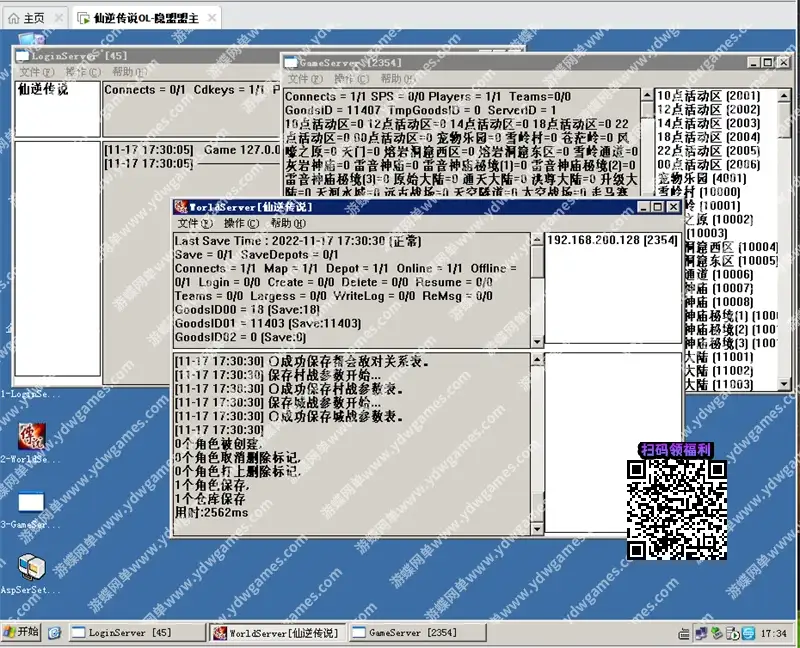Image resolution: width=800 pixels, height=648 pixels.
Task: Open 帮助(H) menu in LoginServer window
Action: pyautogui.click(x=130, y=72)
